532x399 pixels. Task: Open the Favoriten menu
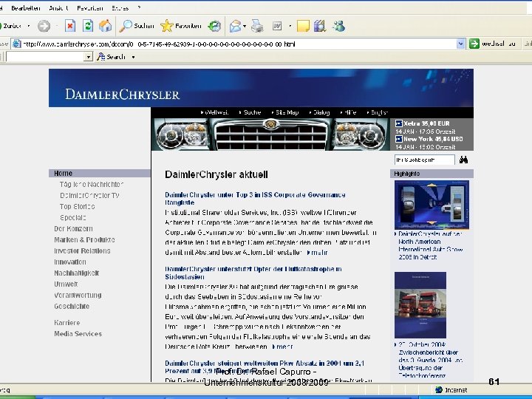point(90,8)
